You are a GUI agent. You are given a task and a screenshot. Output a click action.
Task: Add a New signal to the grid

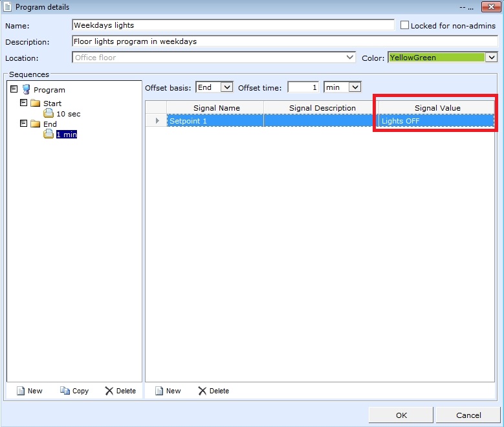click(x=168, y=391)
